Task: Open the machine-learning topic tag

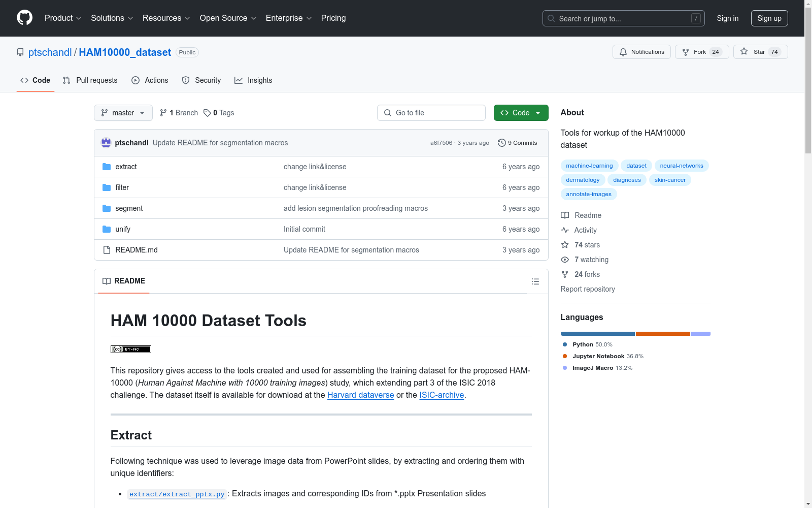Action: [589, 166]
